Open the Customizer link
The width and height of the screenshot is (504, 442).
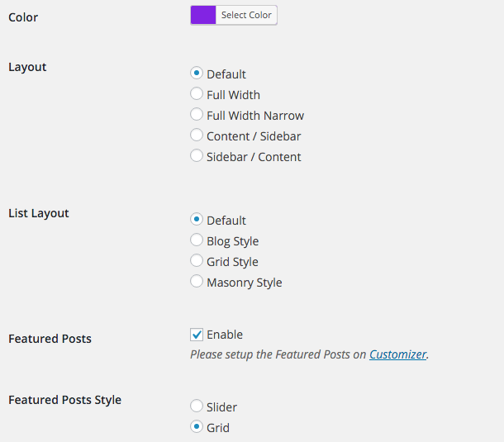pyautogui.click(x=397, y=354)
